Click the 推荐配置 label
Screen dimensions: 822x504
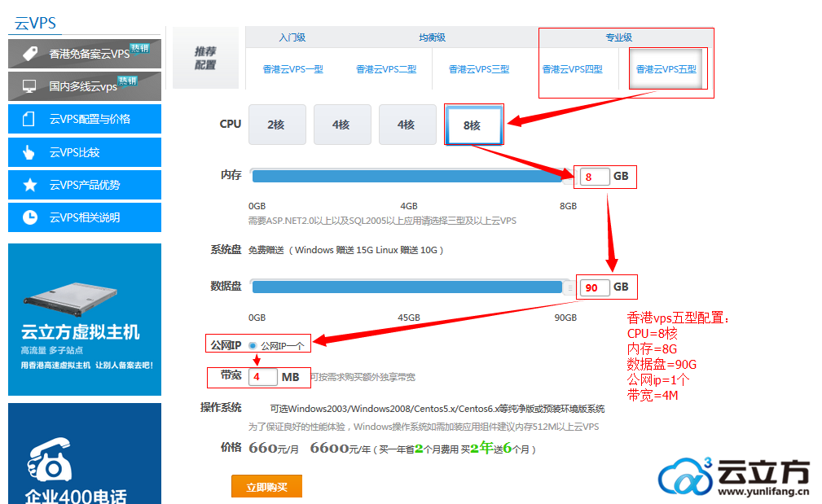point(205,58)
